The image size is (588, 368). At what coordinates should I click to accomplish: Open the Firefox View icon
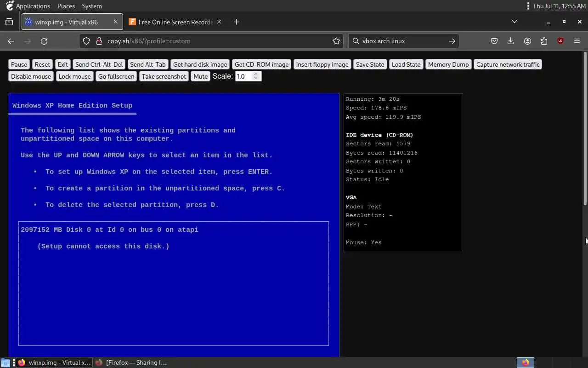tap(9, 22)
